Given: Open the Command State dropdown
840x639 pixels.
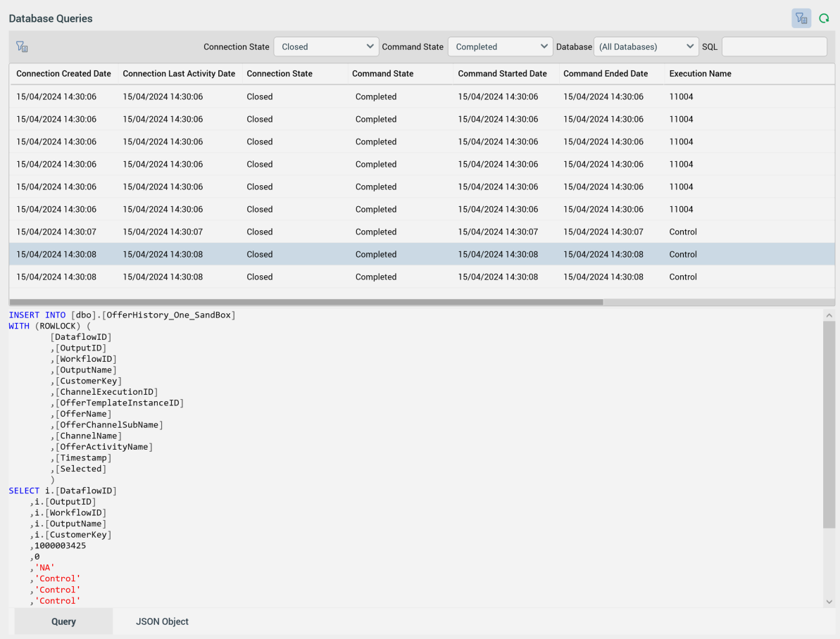Looking at the screenshot, I should (x=500, y=47).
